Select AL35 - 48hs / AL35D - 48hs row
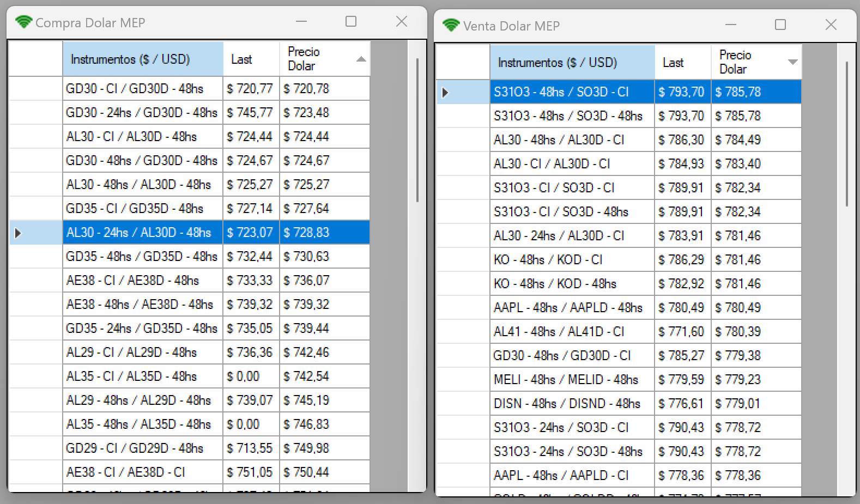The height and width of the screenshot is (504, 860). (189, 424)
